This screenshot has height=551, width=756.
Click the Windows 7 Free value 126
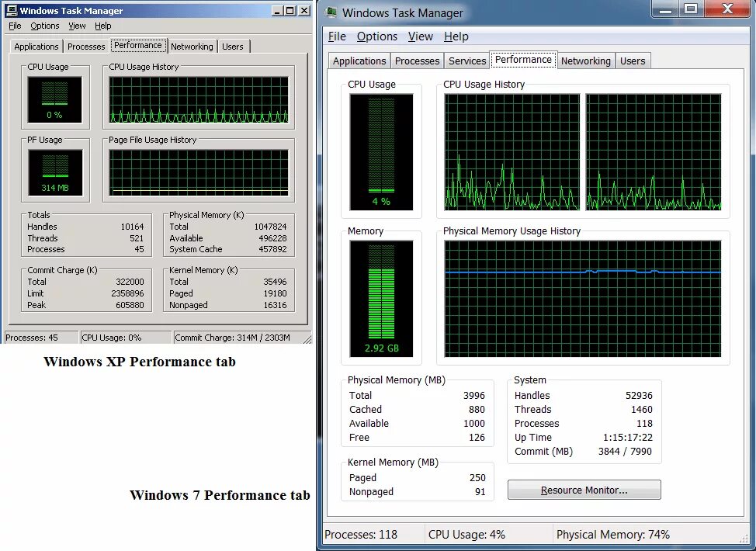[477, 438]
